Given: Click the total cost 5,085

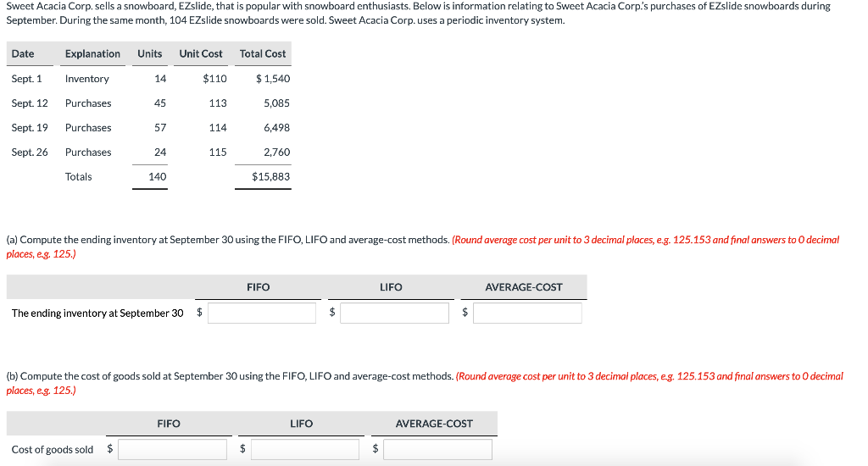Looking at the screenshot, I should click(x=277, y=103).
